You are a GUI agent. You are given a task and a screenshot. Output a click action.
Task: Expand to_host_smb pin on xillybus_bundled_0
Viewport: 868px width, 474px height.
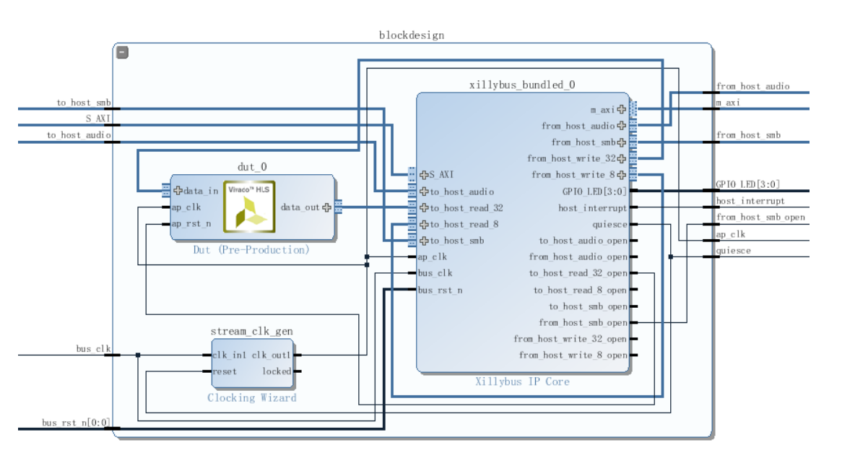tap(424, 241)
